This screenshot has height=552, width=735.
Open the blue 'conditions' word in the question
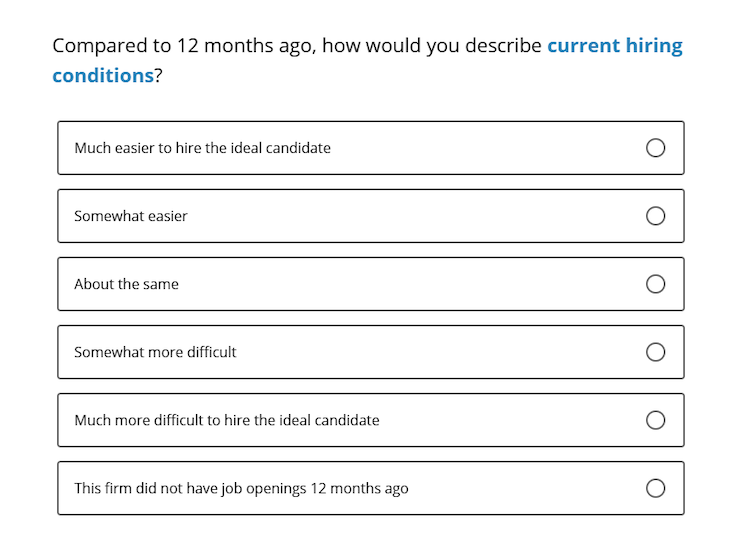point(103,75)
